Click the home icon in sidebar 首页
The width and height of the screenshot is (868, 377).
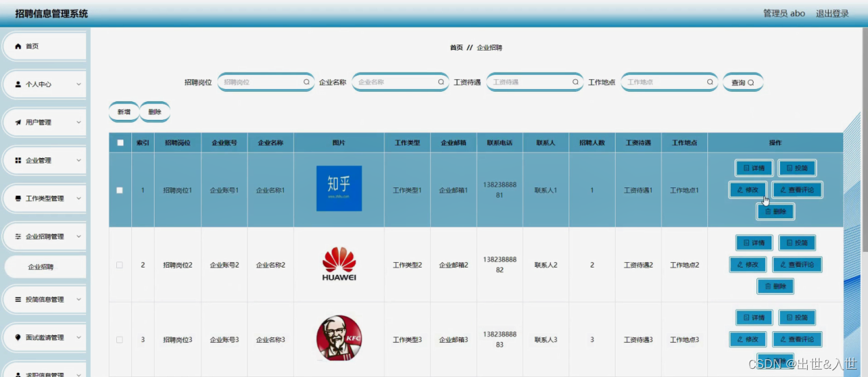(18, 47)
